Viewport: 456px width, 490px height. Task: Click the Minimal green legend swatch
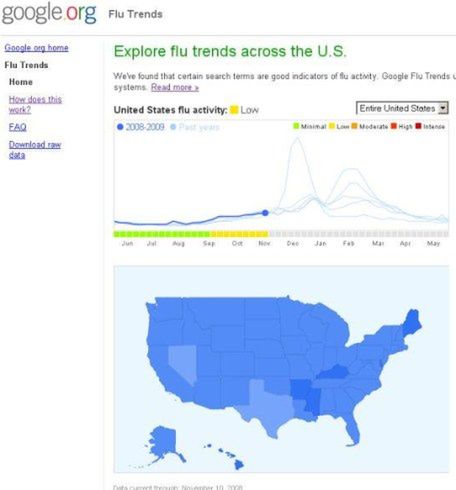[x=296, y=126]
